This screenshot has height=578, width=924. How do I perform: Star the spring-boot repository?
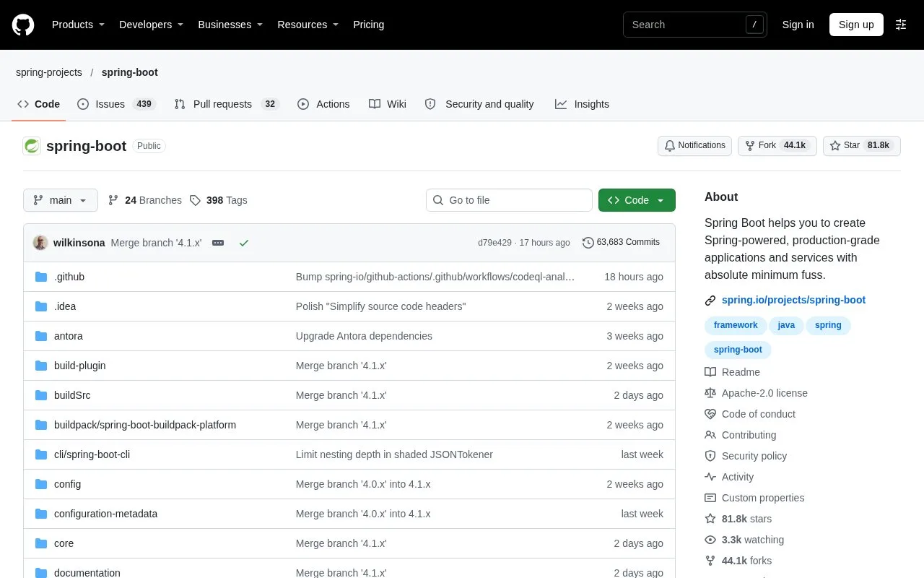point(861,145)
